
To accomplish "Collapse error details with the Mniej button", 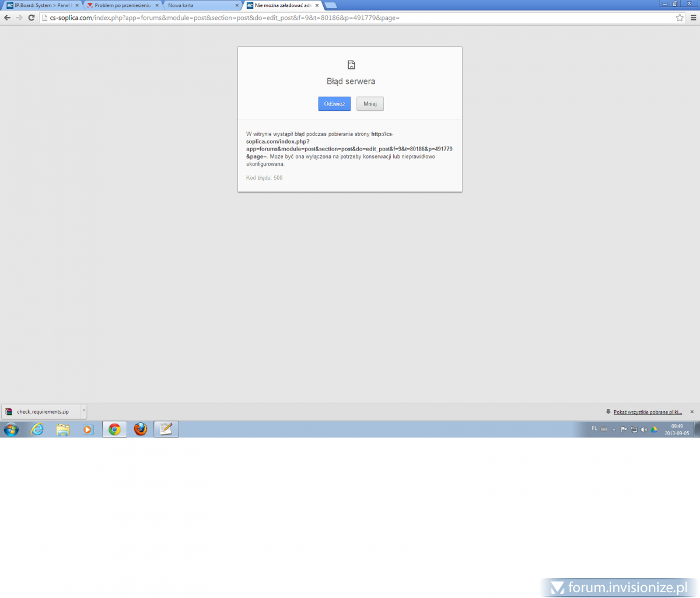I will pos(370,104).
